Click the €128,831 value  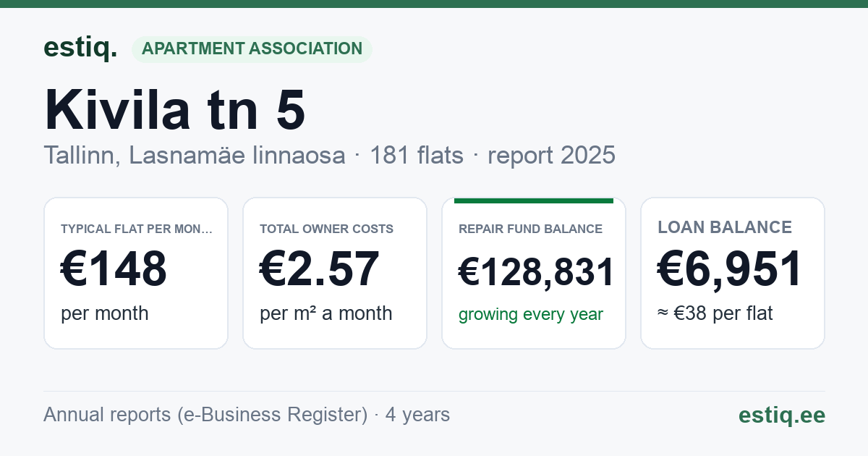[536, 273]
